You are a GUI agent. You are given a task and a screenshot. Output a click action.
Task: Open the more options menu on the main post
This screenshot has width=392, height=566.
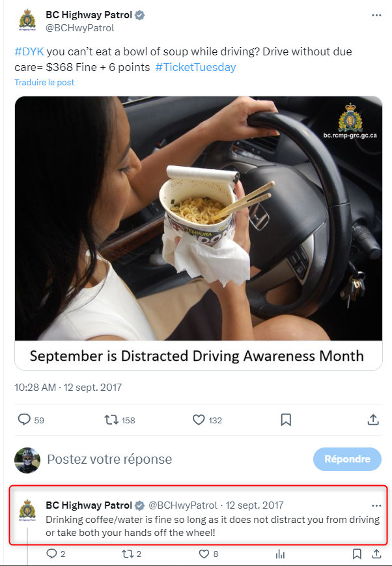pos(376,15)
